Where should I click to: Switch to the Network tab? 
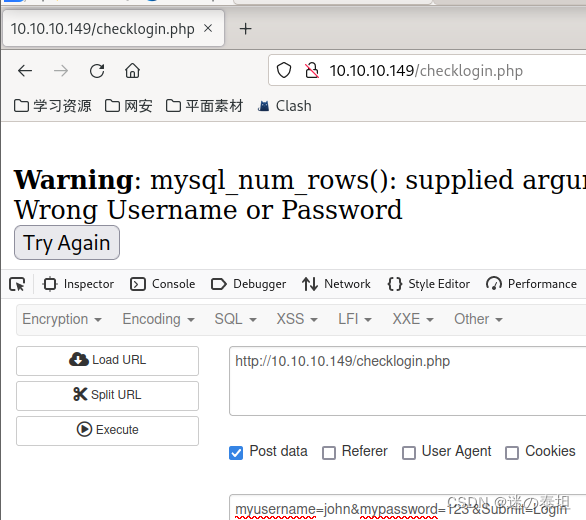click(336, 284)
